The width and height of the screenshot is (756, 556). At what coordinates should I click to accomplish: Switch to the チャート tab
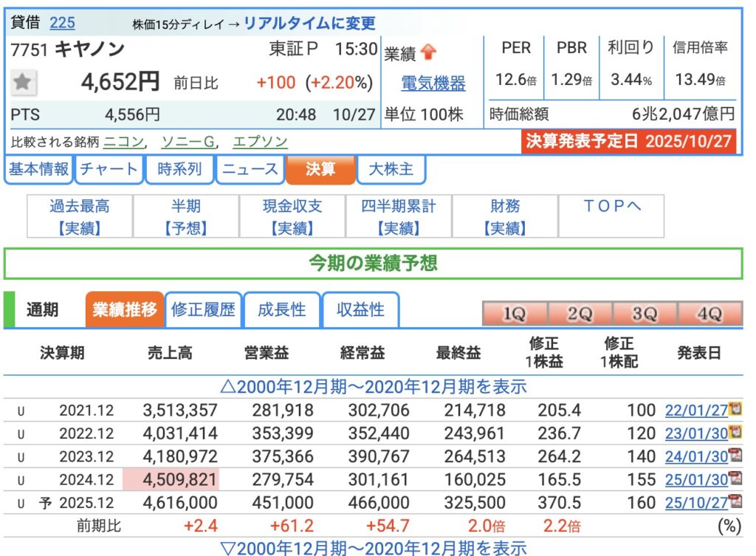(x=109, y=169)
